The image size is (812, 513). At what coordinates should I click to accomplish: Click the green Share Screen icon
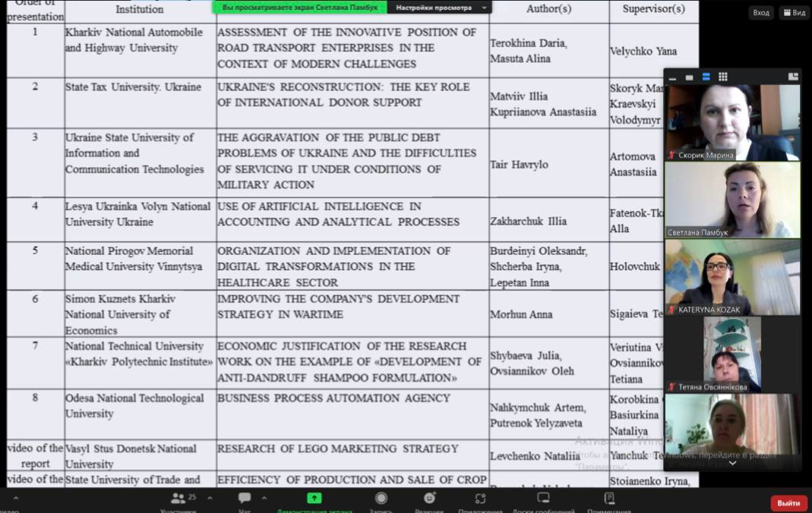click(314, 498)
